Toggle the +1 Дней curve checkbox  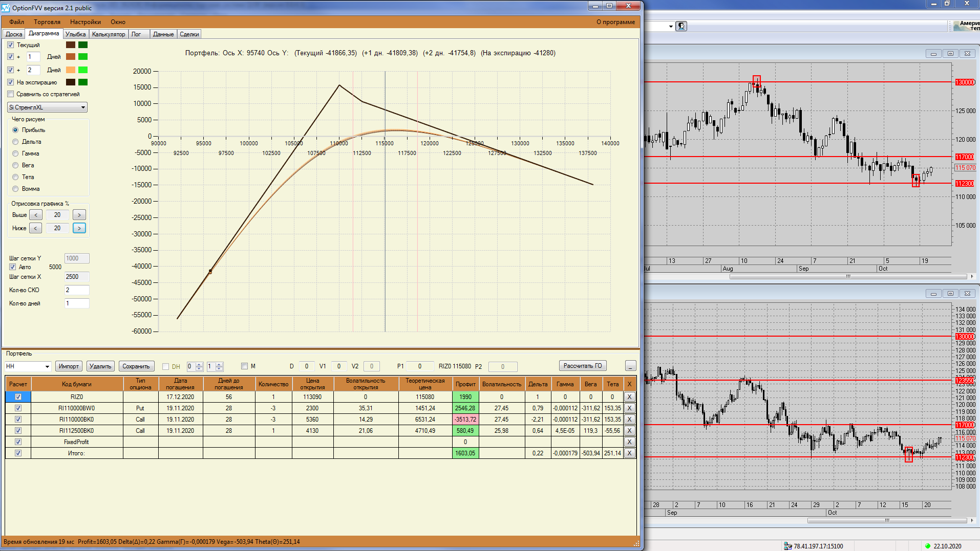coord(11,57)
